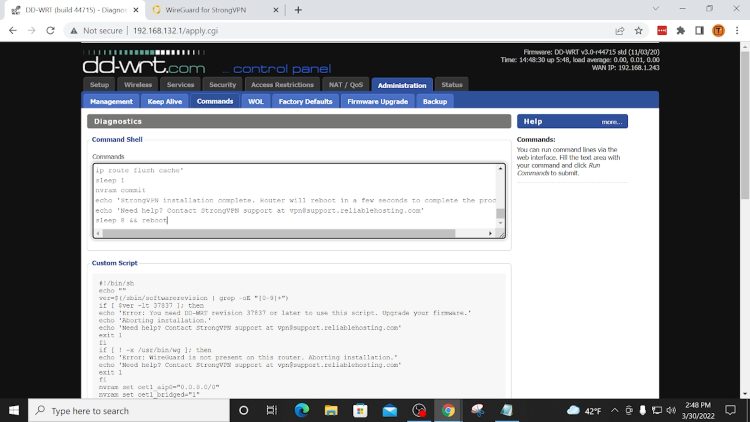Click the page vertical scrollbar thumb
The image size is (750, 422).
(745, 124)
